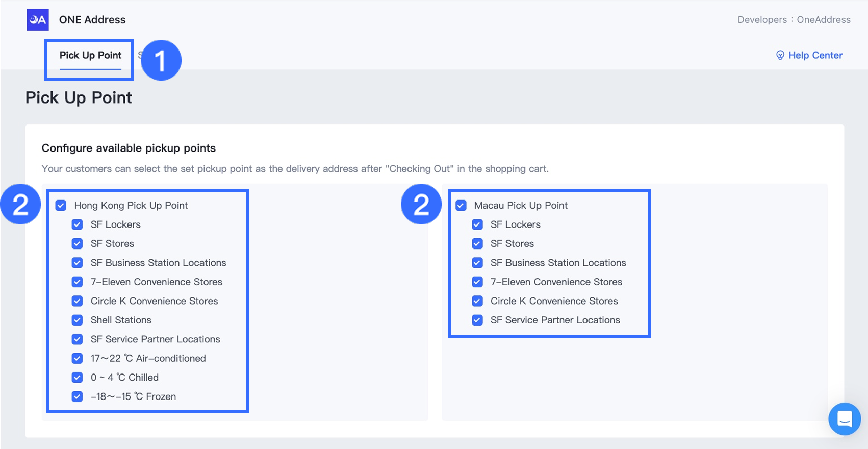Uncheck Hong Kong 7-Eleven Convenience Stores
This screenshot has width=868, height=449.
coord(78,282)
